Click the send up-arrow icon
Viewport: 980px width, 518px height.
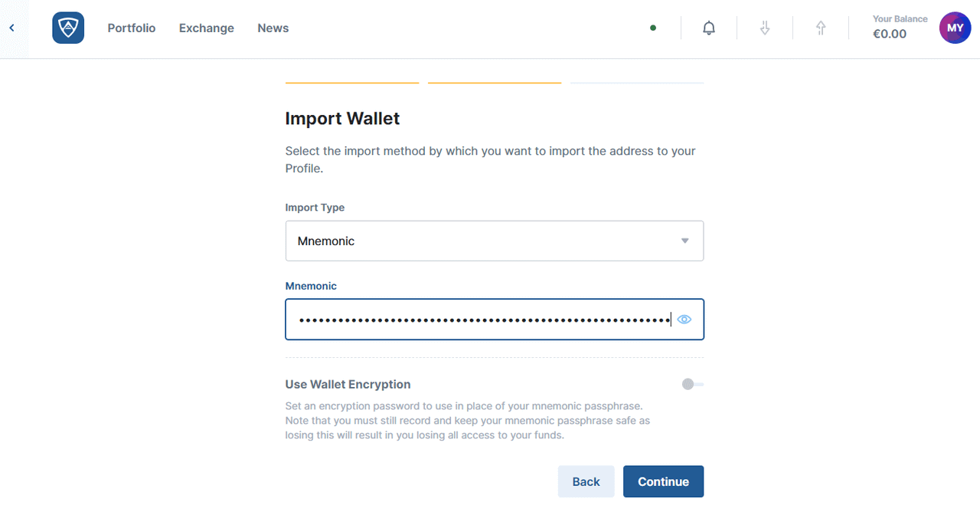tap(821, 28)
